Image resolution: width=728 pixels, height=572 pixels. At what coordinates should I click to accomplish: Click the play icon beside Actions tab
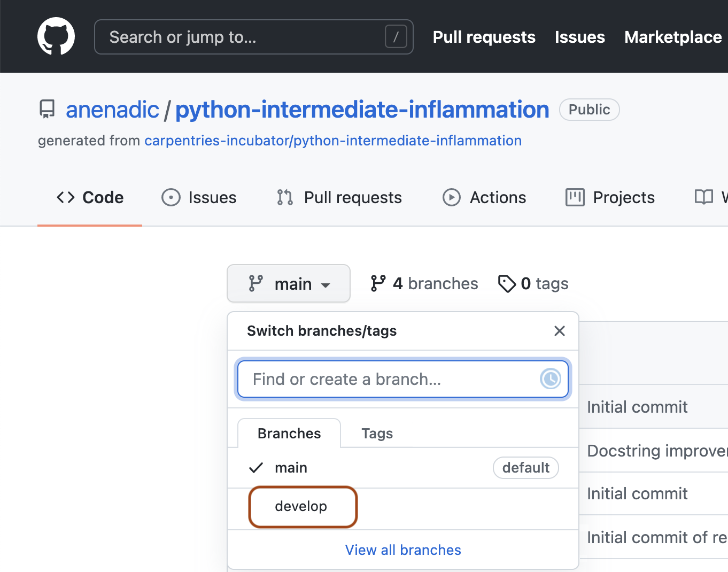tap(452, 197)
